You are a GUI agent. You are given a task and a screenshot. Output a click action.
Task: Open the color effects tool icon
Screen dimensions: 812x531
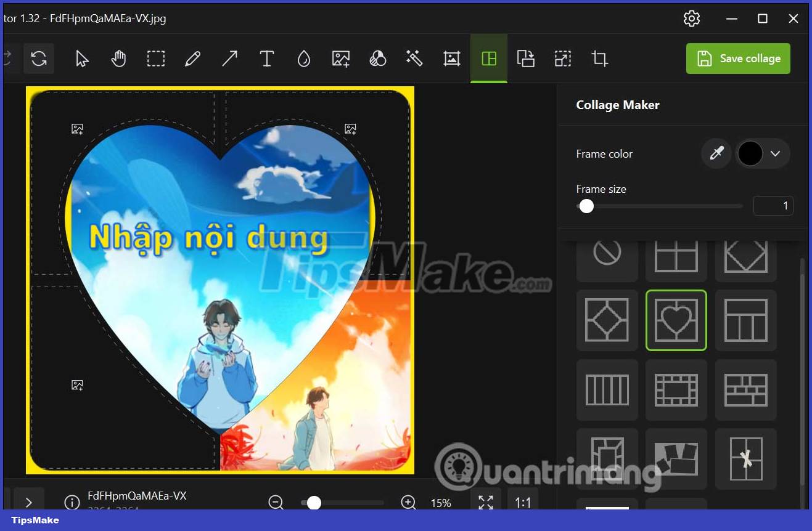(x=377, y=59)
